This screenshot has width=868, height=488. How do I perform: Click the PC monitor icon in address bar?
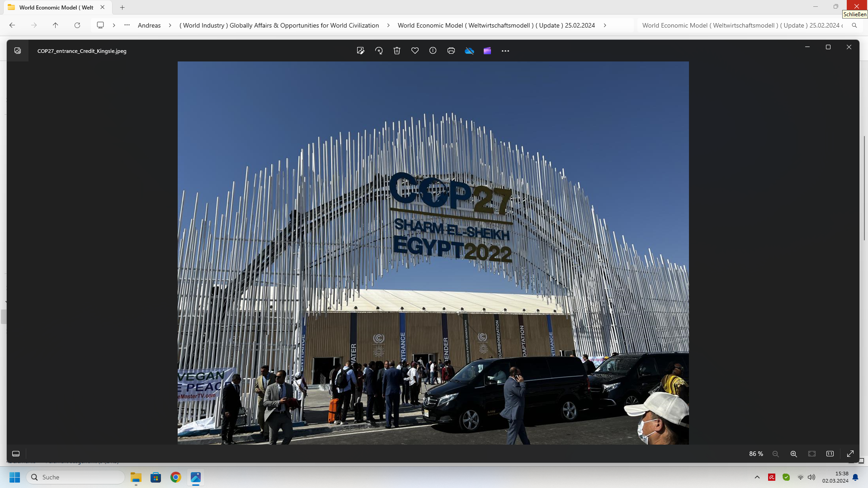(x=100, y=25)
